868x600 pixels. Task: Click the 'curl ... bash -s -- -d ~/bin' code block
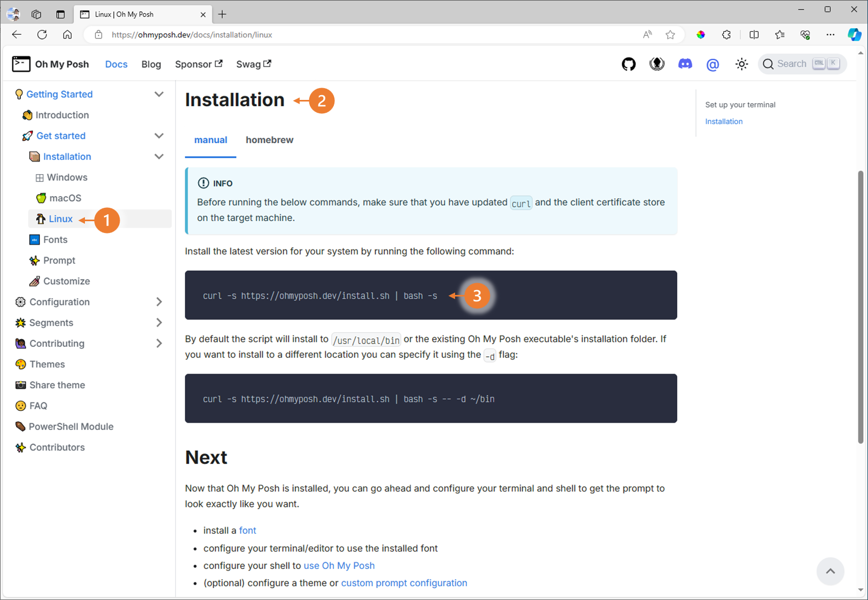pos(431,399)
